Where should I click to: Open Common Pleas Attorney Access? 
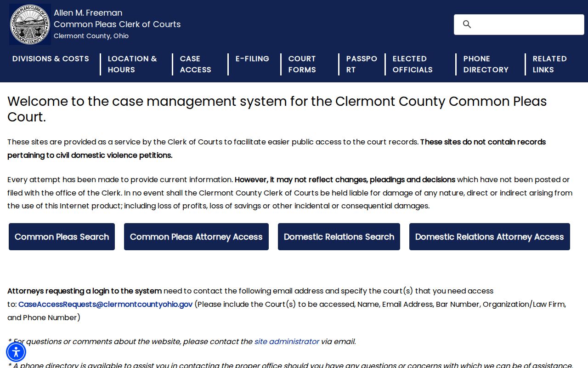[196, 237]
